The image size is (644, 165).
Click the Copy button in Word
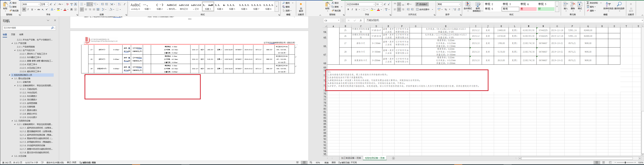13,7
